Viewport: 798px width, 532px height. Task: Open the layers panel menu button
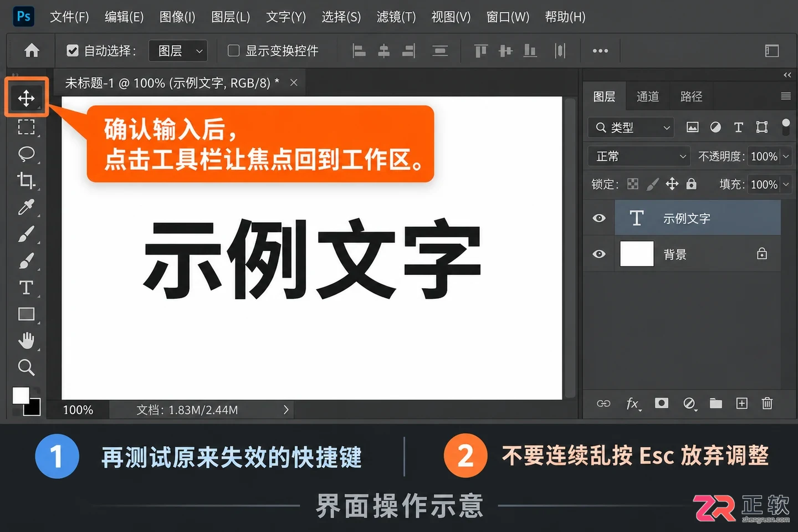coord(786,96)
